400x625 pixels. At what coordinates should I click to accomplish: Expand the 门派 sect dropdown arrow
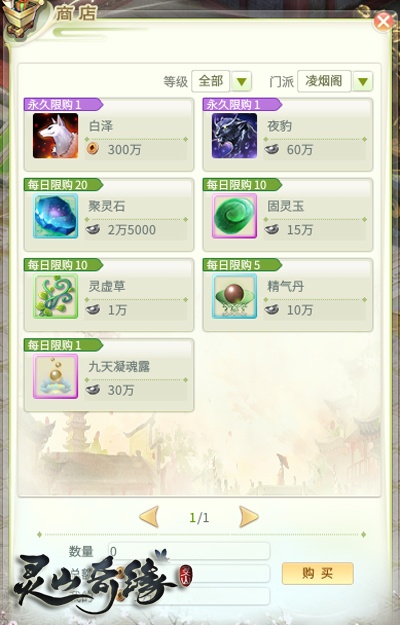[363, 82]
